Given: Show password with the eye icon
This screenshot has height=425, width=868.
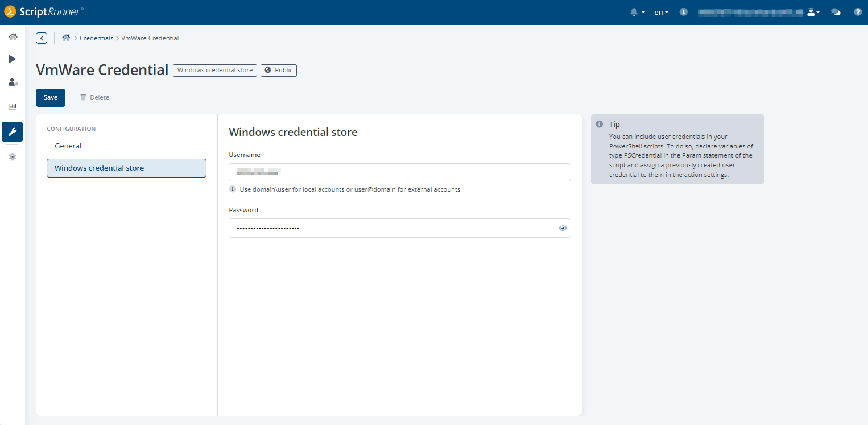Looking at the screenshot, I should 563,228.
